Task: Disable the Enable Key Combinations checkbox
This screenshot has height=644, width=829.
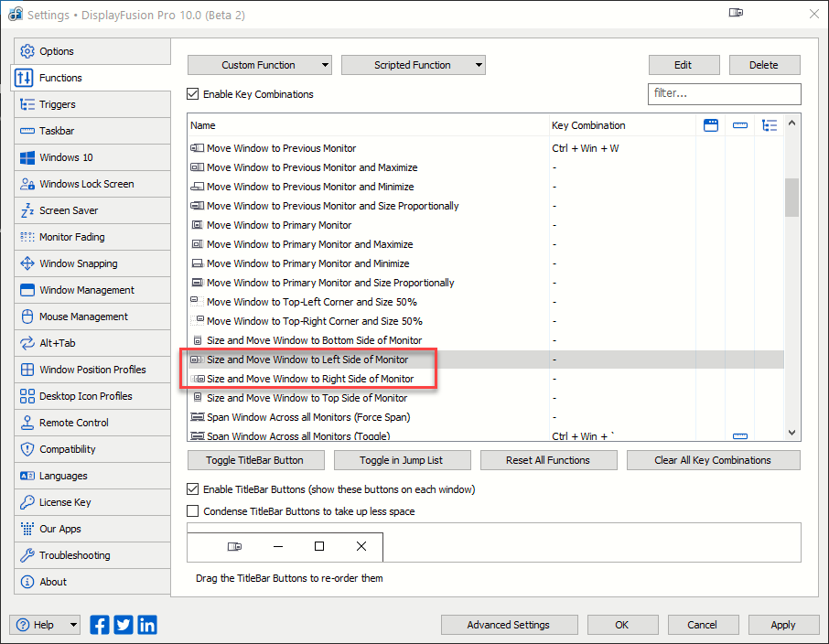Action: 193,94
